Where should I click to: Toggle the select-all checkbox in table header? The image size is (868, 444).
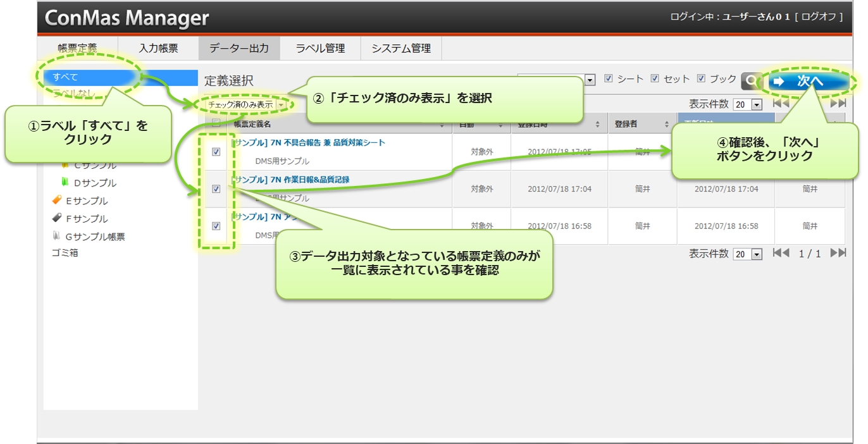coord(216,123)
